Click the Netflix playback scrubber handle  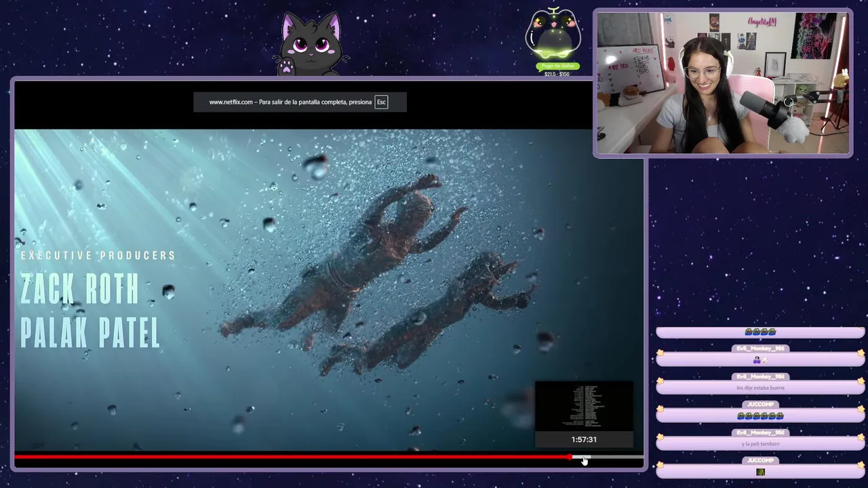point(570,457)
